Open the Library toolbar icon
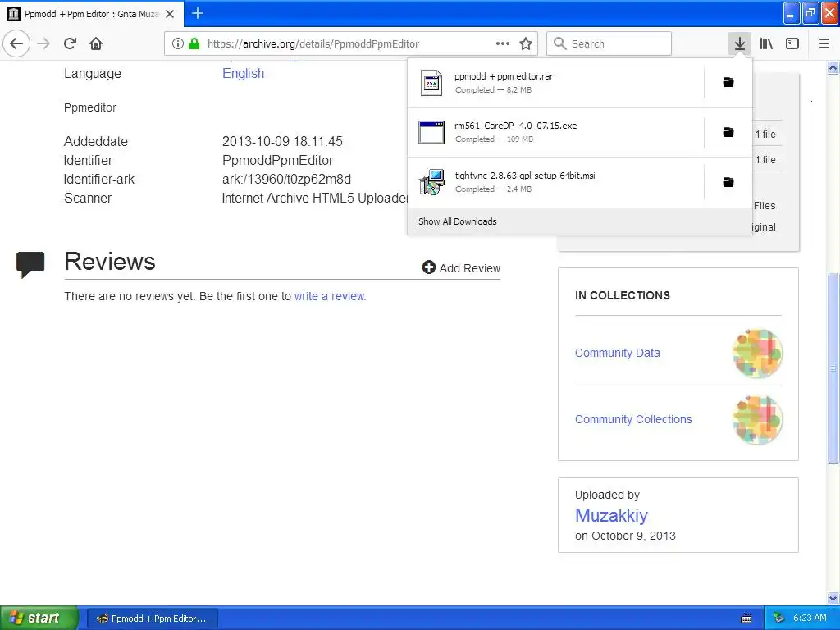Viewport: 840px width, 630px height. (x=767, y=43)
